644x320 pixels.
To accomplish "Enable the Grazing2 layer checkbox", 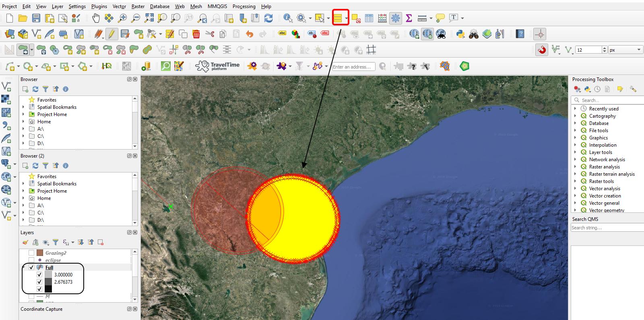I will point(31,253).
